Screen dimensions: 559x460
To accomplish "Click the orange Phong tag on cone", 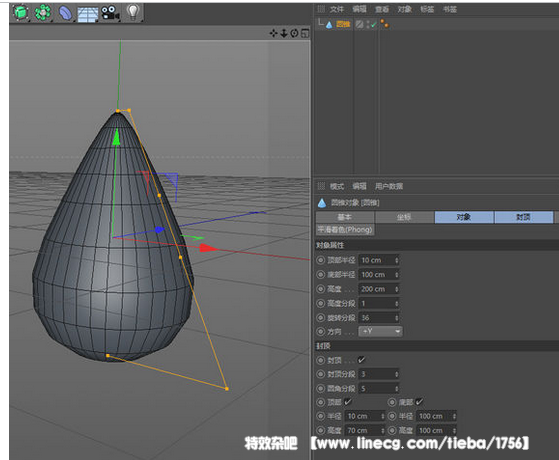I will click(384, 24).
